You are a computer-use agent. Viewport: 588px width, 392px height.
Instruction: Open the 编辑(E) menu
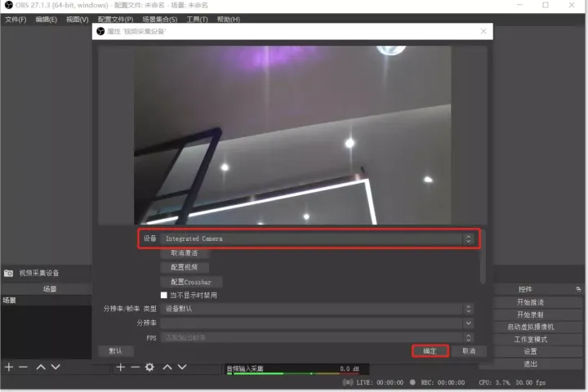pyautogui.click(x=46, y=20)
